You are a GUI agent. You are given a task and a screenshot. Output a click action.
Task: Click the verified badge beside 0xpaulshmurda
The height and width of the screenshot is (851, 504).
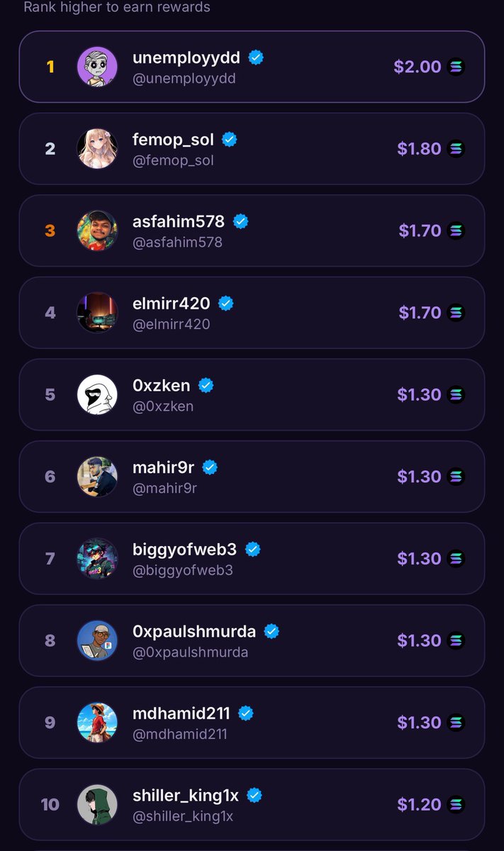click(x=271, y=631)
